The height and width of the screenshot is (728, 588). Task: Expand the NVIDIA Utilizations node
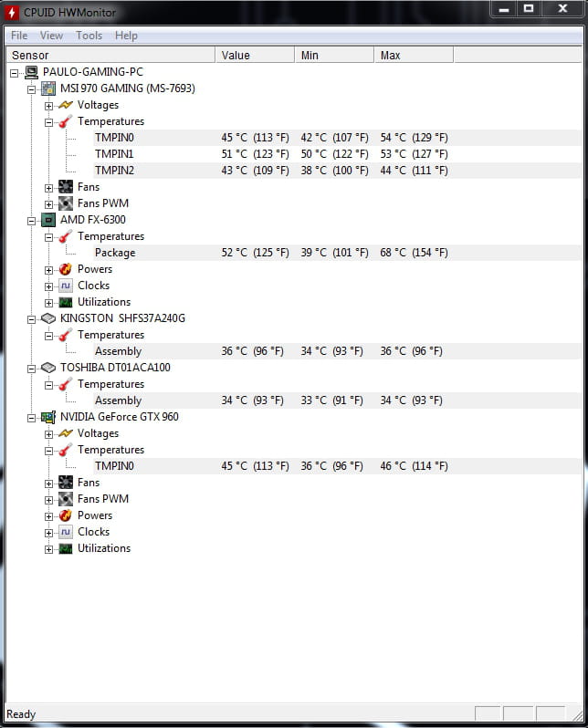48,548
